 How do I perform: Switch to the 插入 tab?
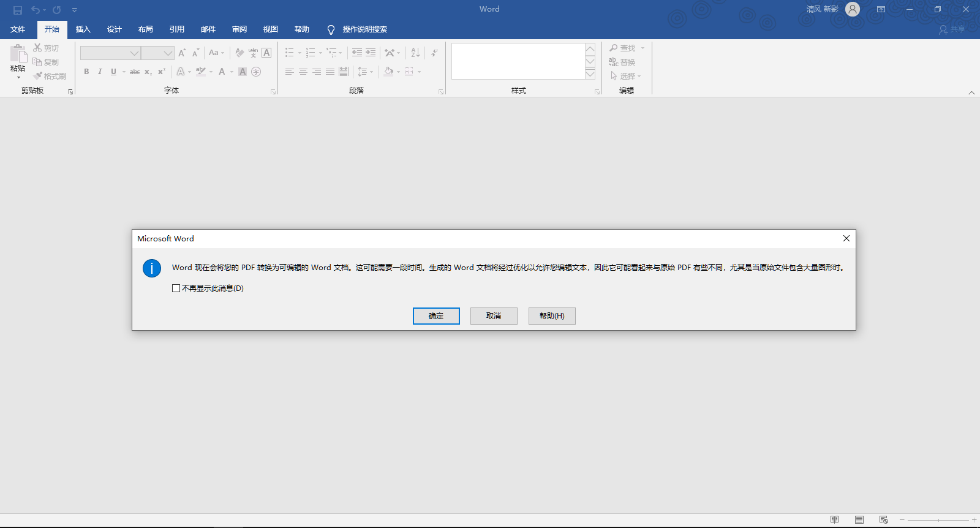[83, 29]
